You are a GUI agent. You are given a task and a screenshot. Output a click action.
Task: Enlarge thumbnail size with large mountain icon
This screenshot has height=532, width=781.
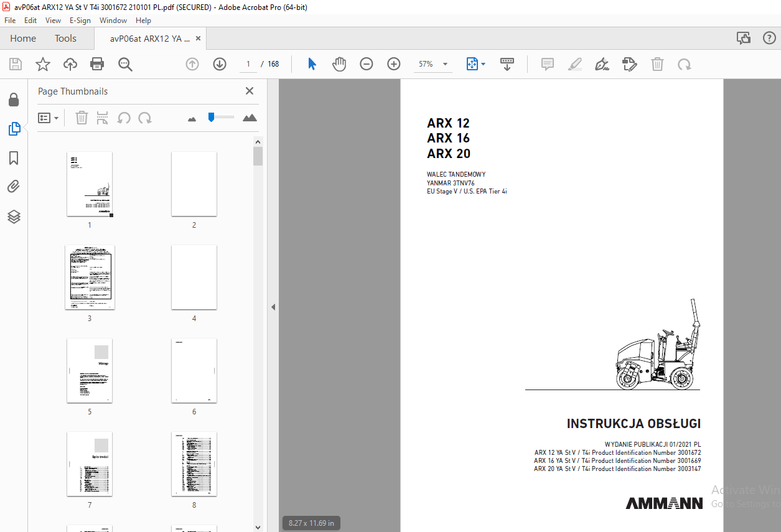(250, 117)
